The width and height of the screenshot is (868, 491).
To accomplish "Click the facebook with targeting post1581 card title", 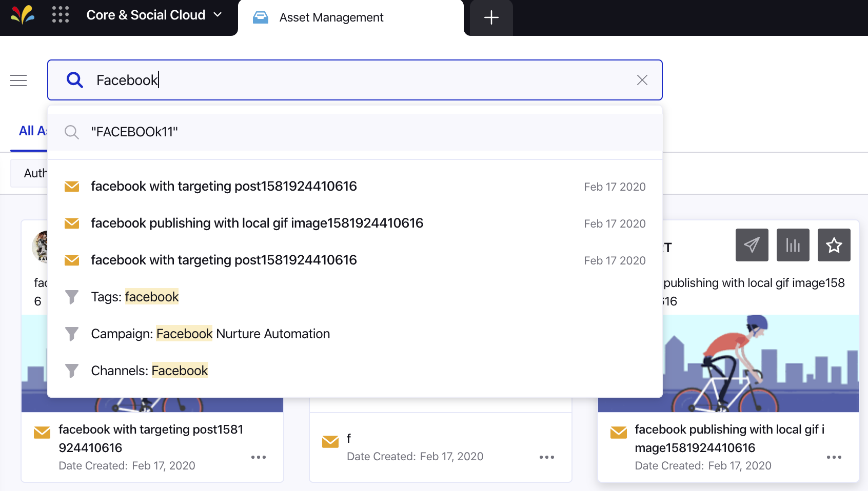I will point(151,439).
